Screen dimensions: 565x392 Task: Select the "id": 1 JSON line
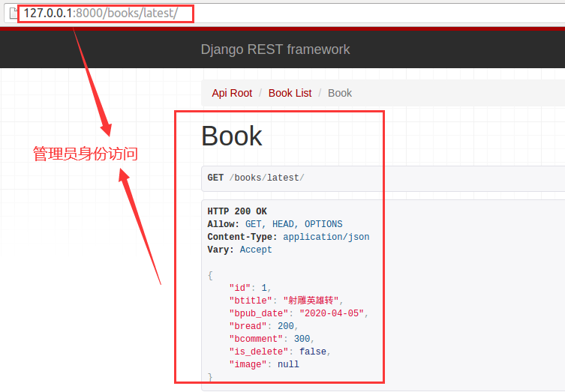coord(250,288)
